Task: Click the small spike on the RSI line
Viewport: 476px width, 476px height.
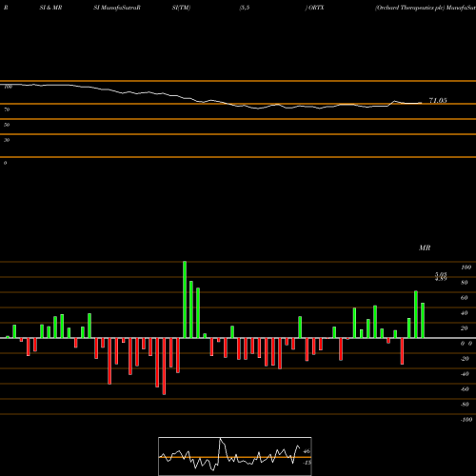Action: tap(395, 102)
